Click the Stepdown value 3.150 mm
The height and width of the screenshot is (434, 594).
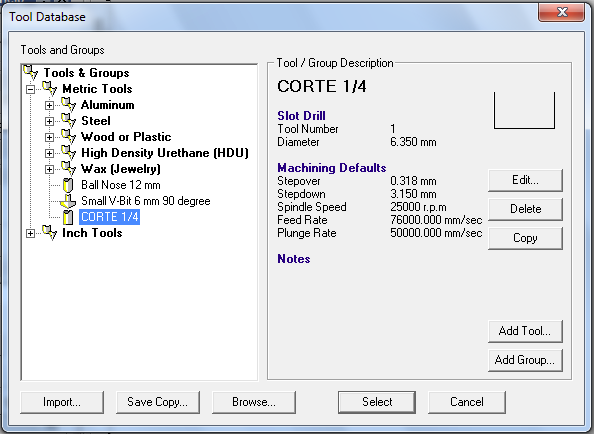413,194
